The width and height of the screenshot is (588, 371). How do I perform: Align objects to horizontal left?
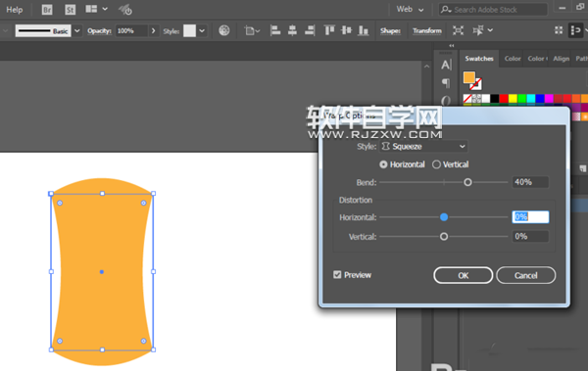click(x=275, y=30)
